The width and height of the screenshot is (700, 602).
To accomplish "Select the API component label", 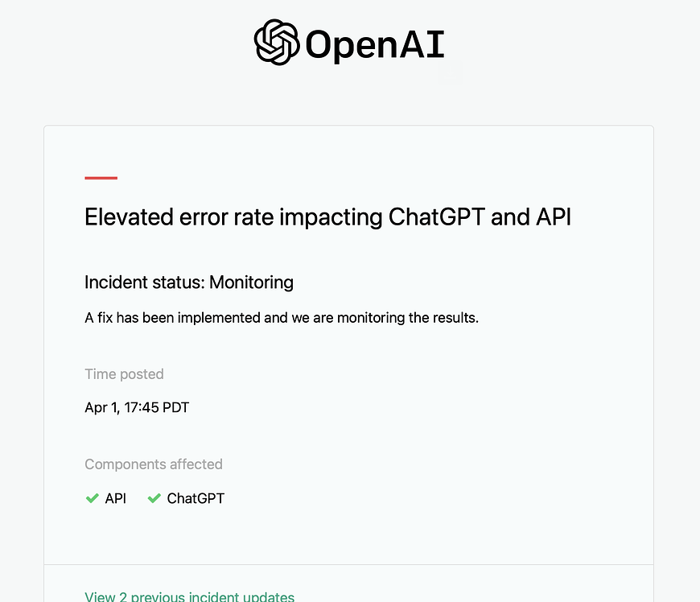I will coord(116,498).
